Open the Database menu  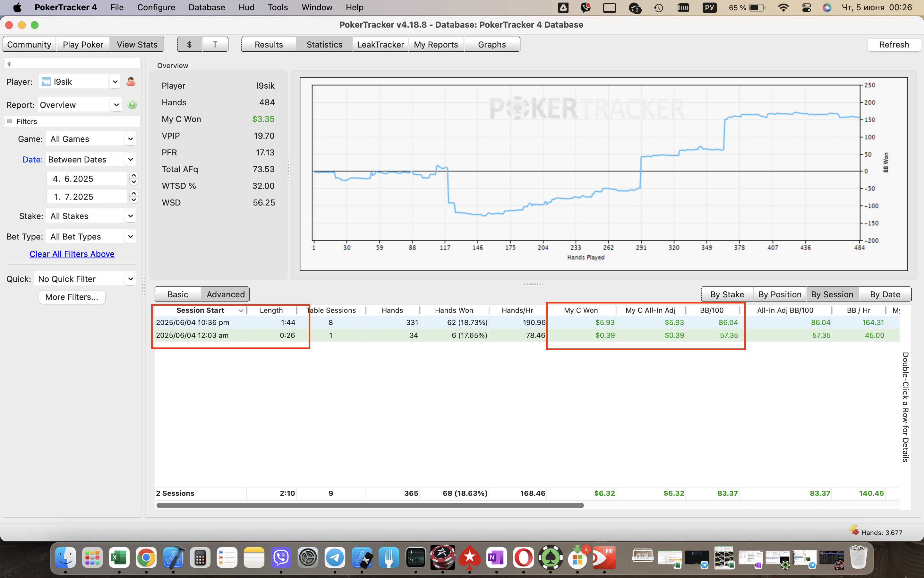[x=207, y=7]
